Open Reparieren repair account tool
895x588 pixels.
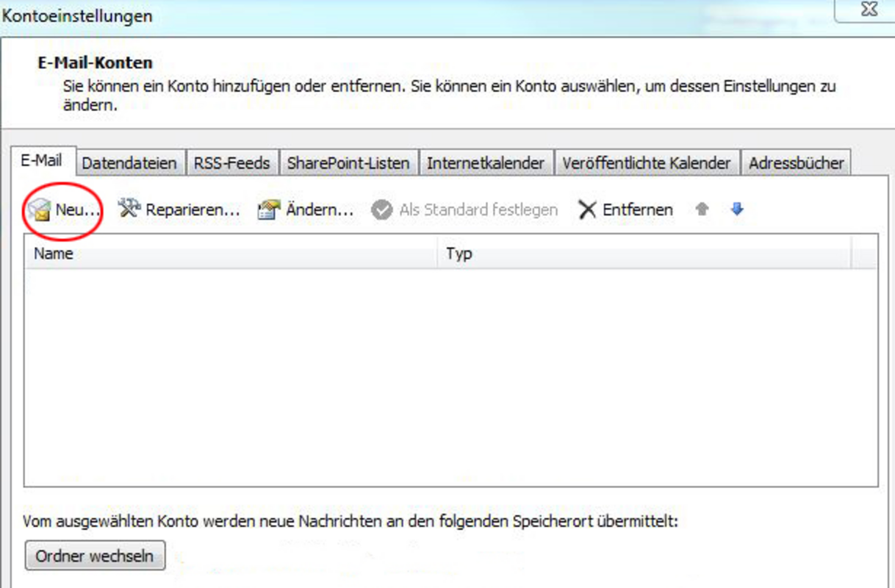129,209
